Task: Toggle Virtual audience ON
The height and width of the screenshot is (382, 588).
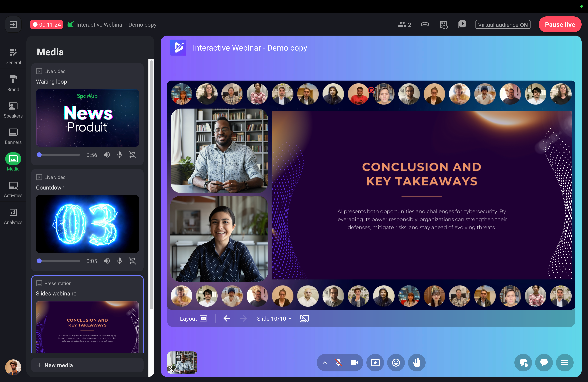Action: (503, 24)
